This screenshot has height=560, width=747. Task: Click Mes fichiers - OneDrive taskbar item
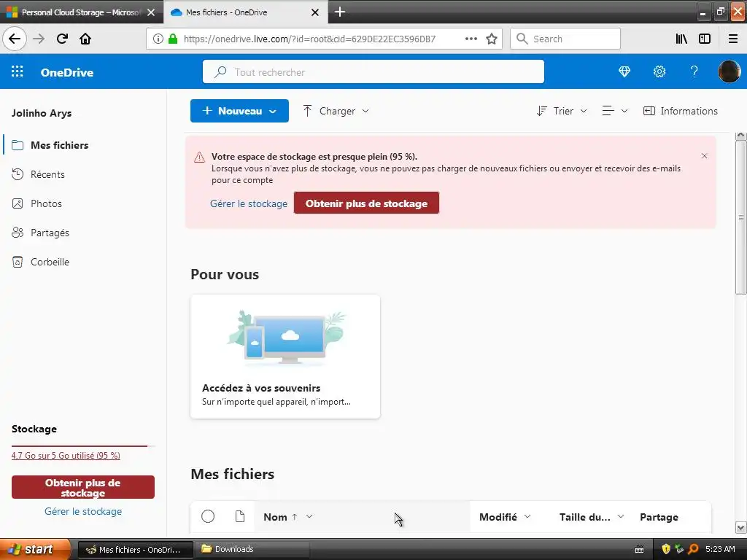tap(135, 549)
